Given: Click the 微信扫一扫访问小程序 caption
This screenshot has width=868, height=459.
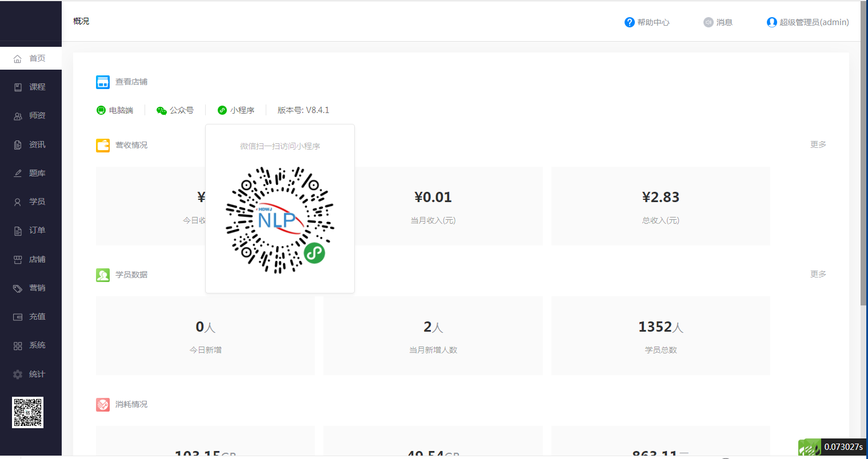Looking at the screenshot, I should click(280, 146).
